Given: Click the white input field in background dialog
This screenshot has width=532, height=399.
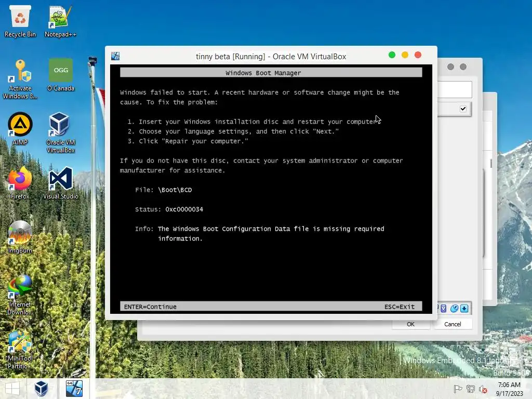Looking at the screenshot, I should click(455, 89).
